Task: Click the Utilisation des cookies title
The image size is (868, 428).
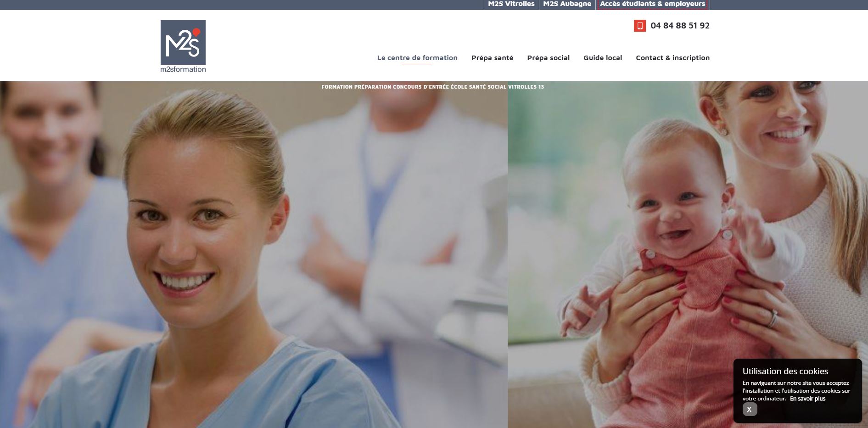Action: click(785, 371)
